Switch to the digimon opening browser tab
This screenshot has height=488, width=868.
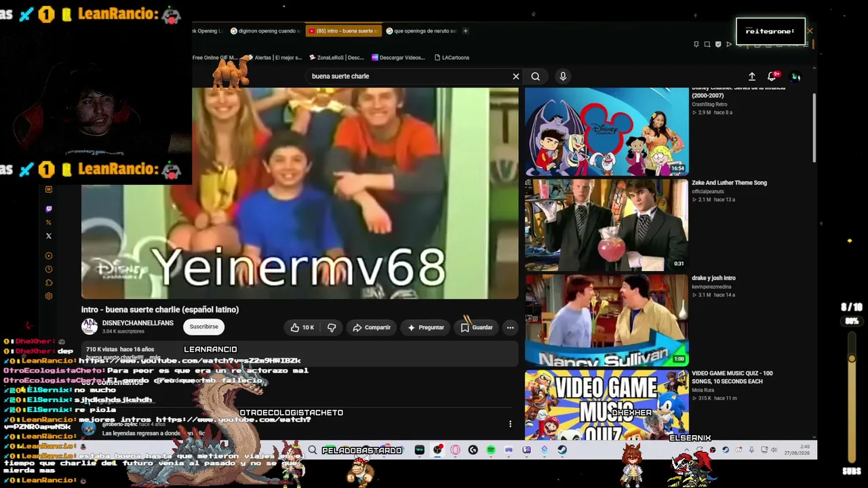coord(264,30)
